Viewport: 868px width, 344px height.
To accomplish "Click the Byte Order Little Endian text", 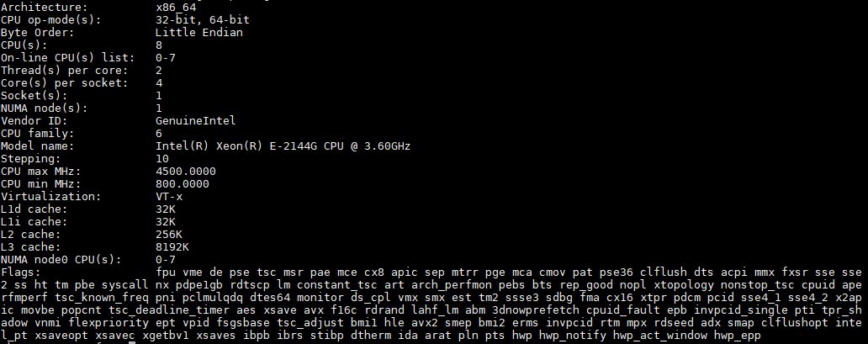I will (x=199, y=33).
